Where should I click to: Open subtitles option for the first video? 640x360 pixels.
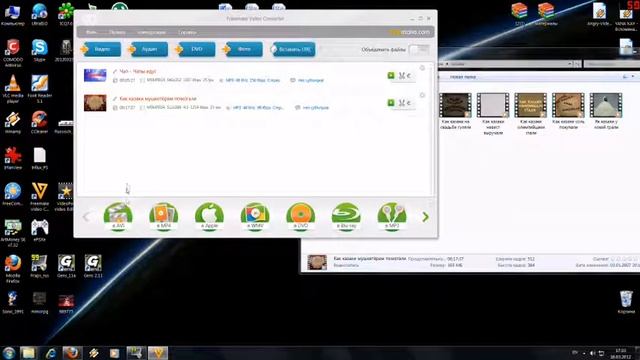(x=307, y=80)
